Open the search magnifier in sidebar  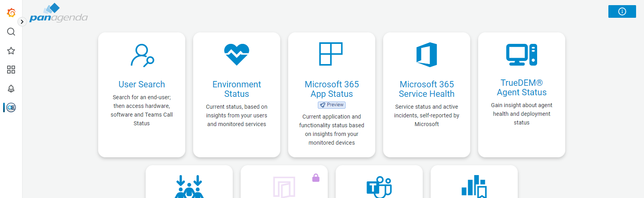click(11, 32)
